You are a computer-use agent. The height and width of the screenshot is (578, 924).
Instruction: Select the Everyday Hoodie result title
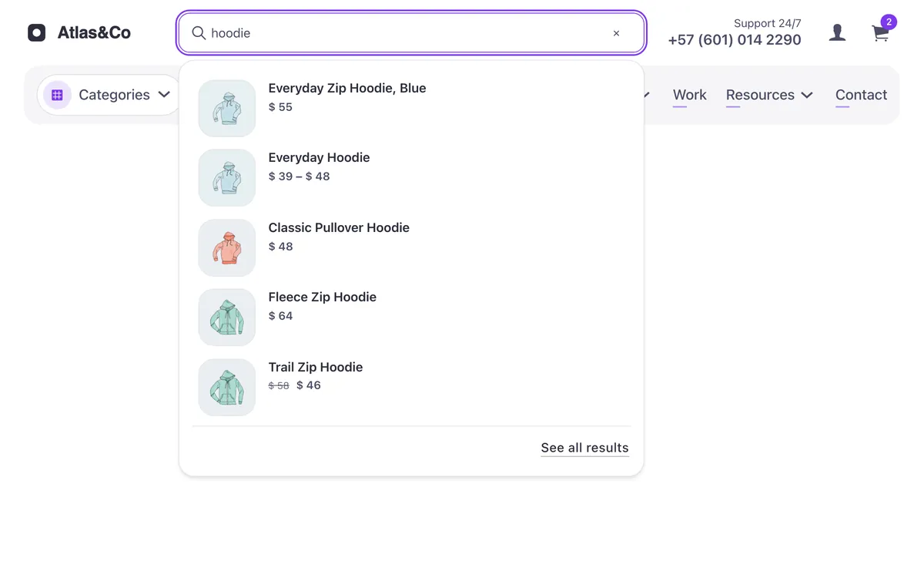[319, 157]
